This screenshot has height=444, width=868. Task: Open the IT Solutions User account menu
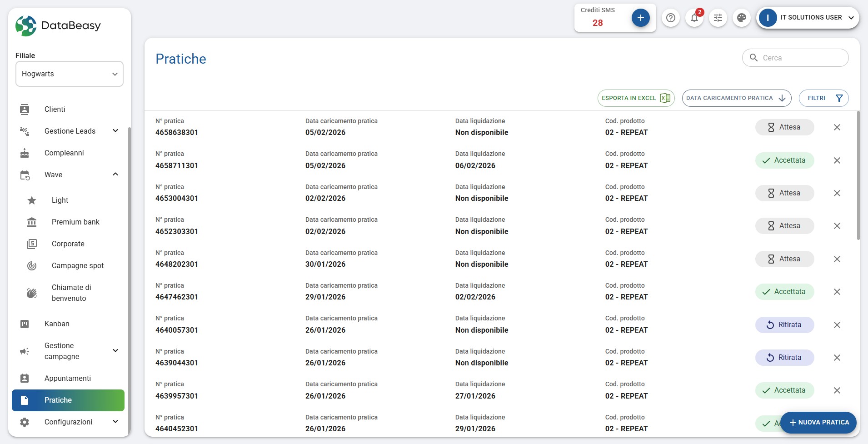[808, 18]
